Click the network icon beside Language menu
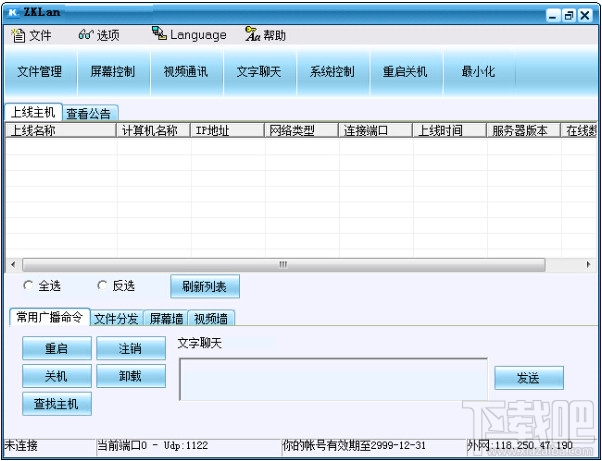The image size is (602, 461). point(159,33)
